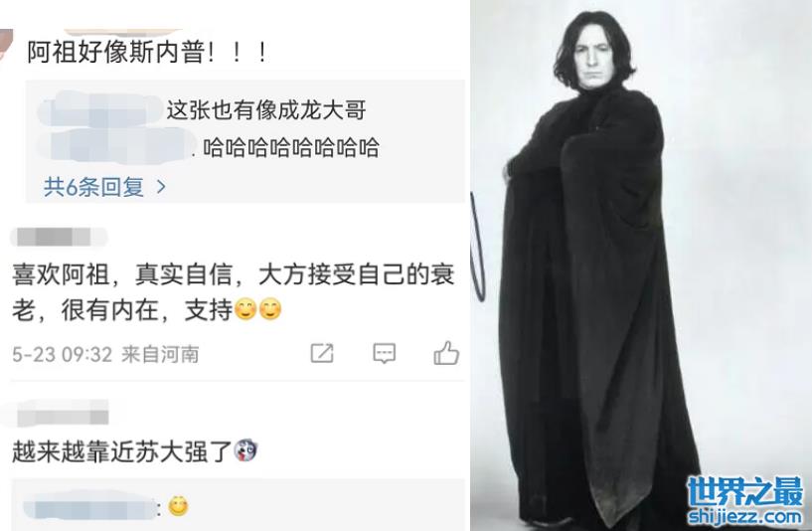The image size is (812, 531).
Task: Click the first smiling emoji after 支持
Action: tap(245, 309)
